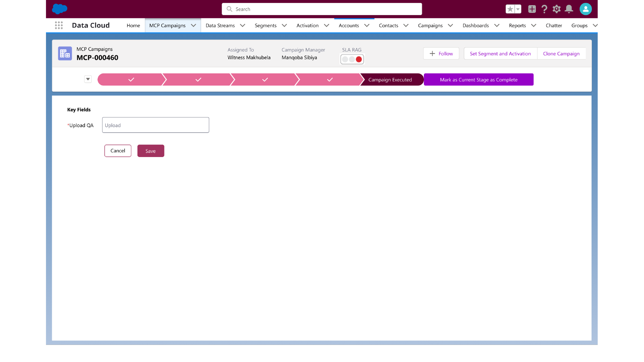Image resolution: width=644 pixels, height=362 pixels.
Task: Click campaign manager Manqoba Sibiya
Action: tap(299, 58)
